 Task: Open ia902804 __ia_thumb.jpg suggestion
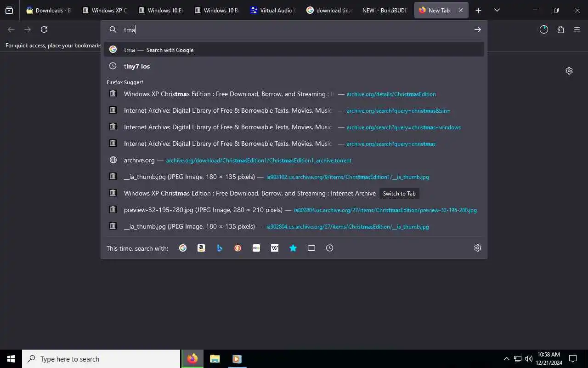294,226
